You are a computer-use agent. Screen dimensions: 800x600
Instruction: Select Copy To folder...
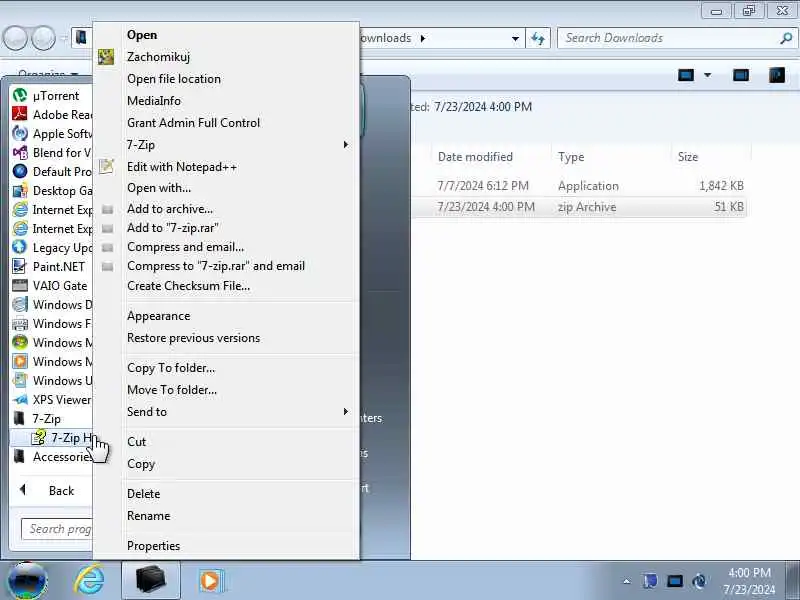point(171,368)
